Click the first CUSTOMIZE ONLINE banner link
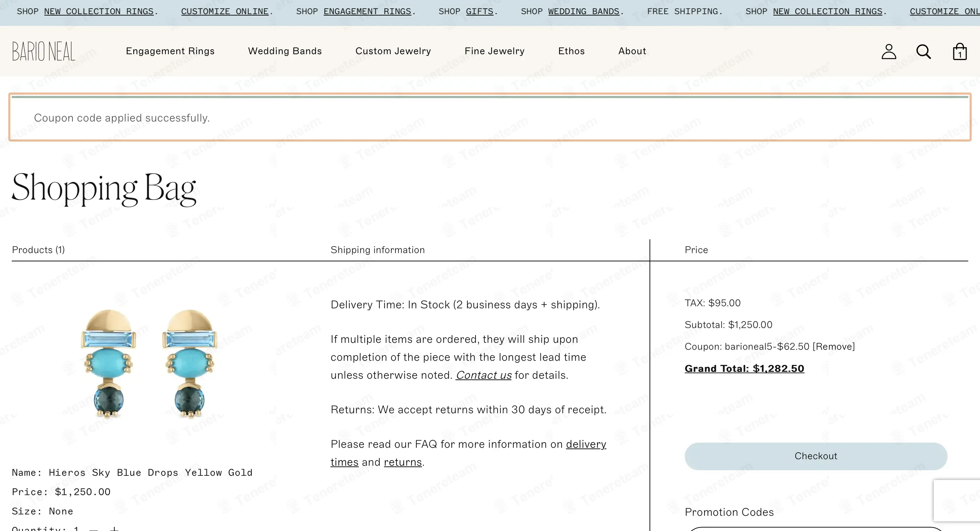This screenshot has width=980, height=531. click(x=225, y=11)
